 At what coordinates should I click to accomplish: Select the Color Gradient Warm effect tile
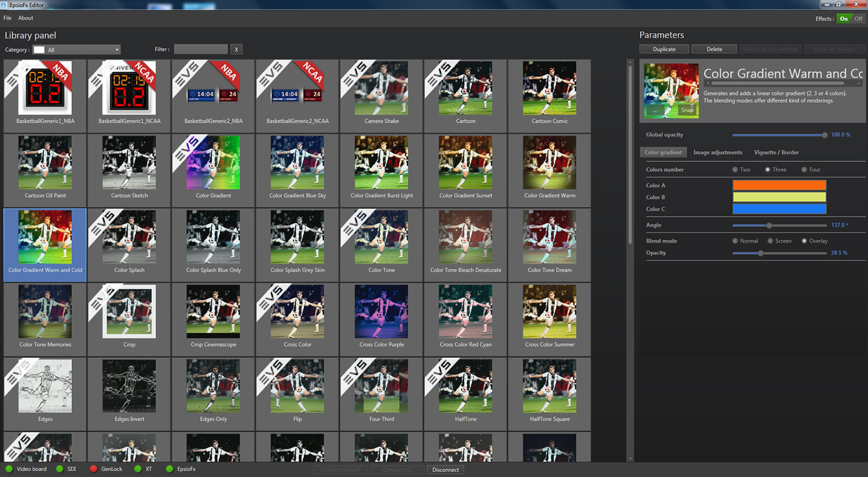[x=550, y=171]
